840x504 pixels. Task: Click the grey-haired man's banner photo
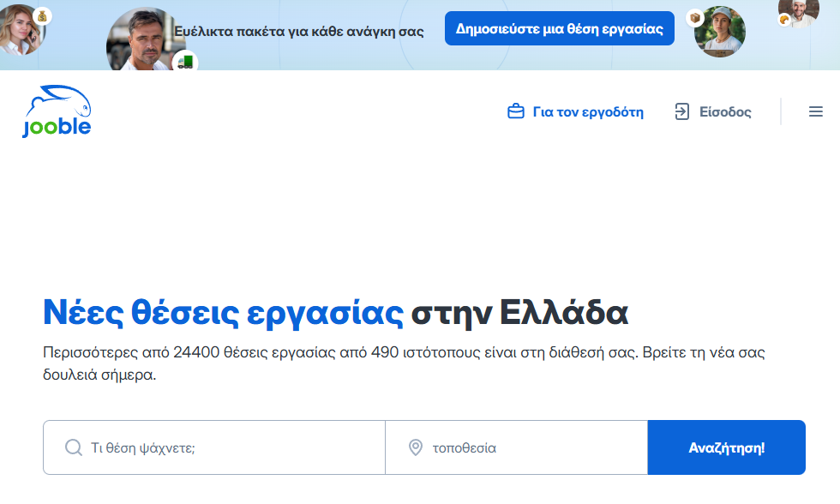(144, 40)
